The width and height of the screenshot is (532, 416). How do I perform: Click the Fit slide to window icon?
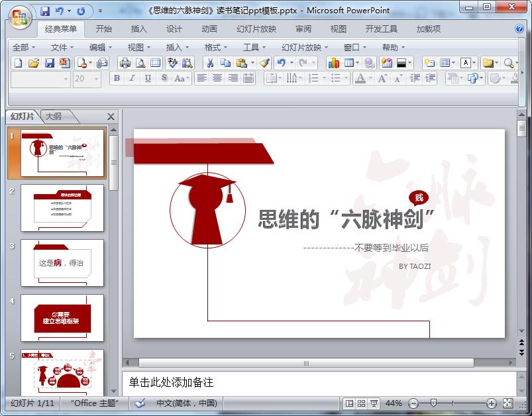pos(507,403)
